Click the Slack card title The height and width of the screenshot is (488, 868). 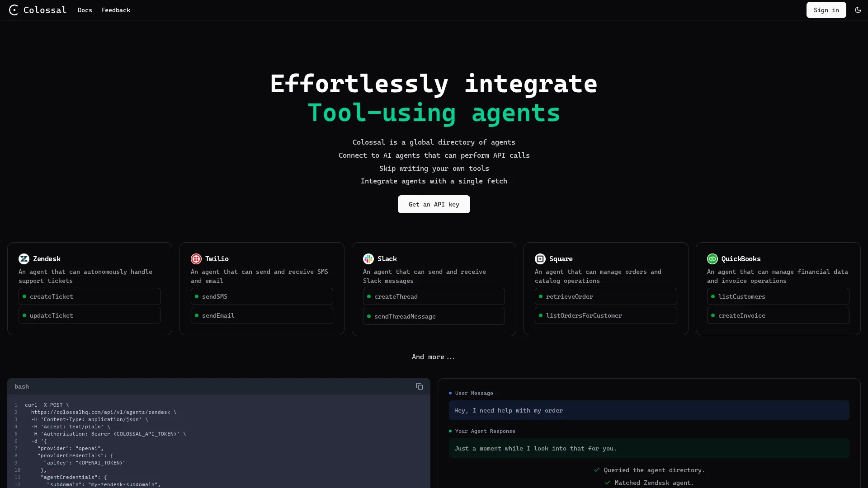tap(387, 259)
